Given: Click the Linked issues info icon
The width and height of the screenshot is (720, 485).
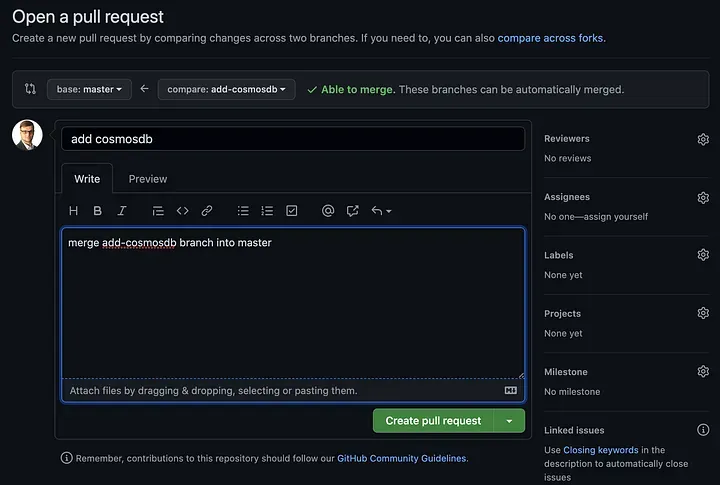Looking at the screenshot, I should pyautogui.click(x=703, y=430).
